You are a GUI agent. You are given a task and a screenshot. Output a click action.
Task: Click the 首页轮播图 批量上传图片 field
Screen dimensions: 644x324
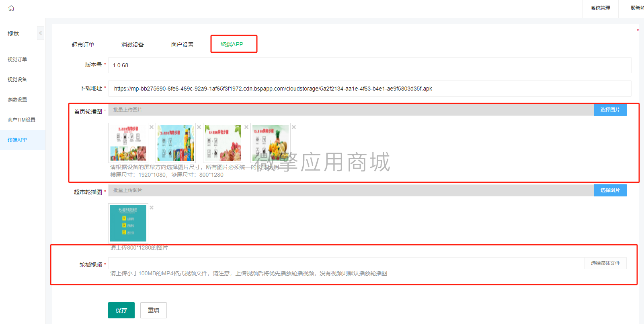click(x=351, y=110)
